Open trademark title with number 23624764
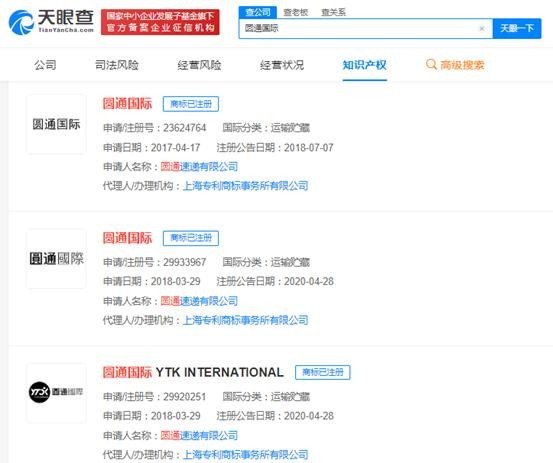The height and width of the screenshot is (463, 553). (127, 104)
